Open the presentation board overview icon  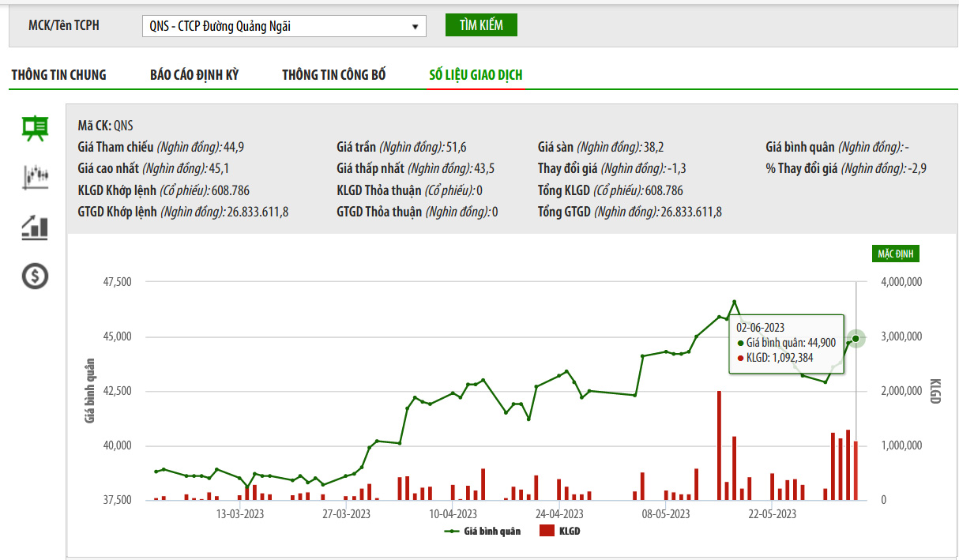[35, 128]
